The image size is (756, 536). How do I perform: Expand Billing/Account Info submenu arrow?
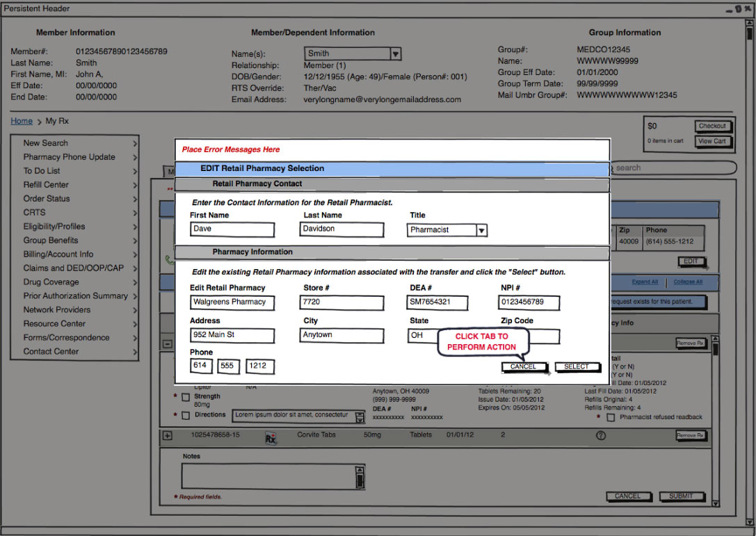135,255
